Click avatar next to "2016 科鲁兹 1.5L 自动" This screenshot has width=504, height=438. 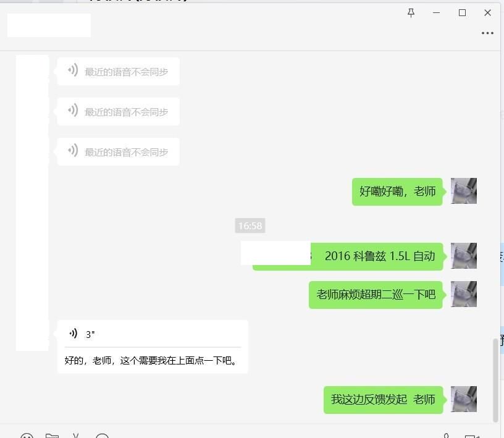tap(463, 256)
